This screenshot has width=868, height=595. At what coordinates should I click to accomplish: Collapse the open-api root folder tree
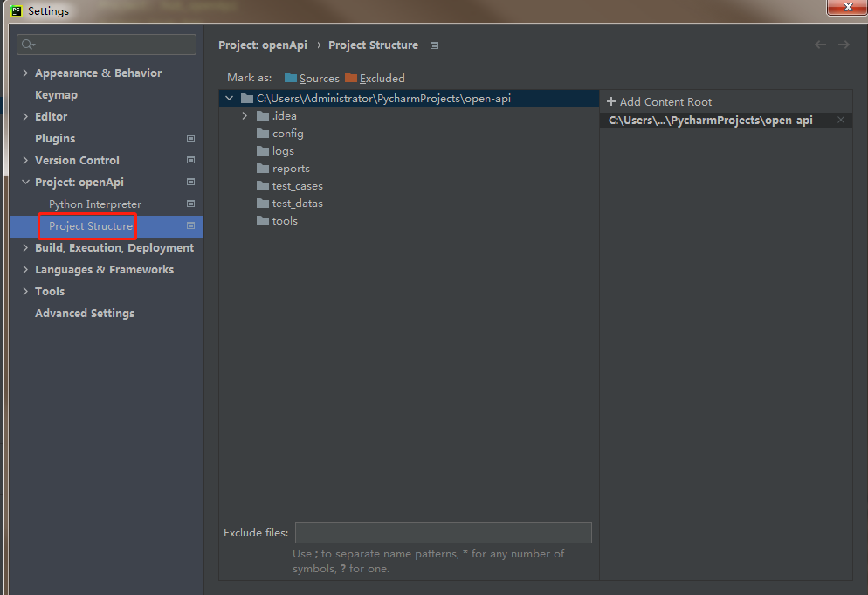point(229,99)
